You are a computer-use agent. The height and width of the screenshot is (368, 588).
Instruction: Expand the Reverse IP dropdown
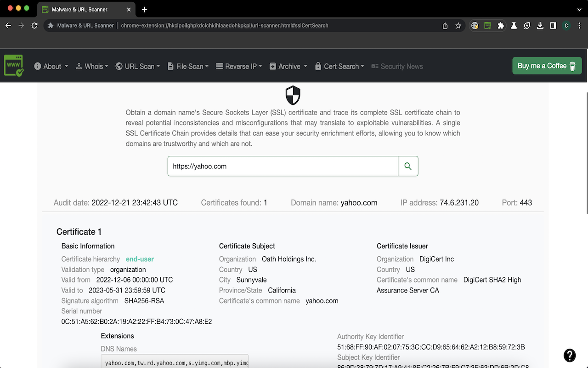(x=239, y=66)
